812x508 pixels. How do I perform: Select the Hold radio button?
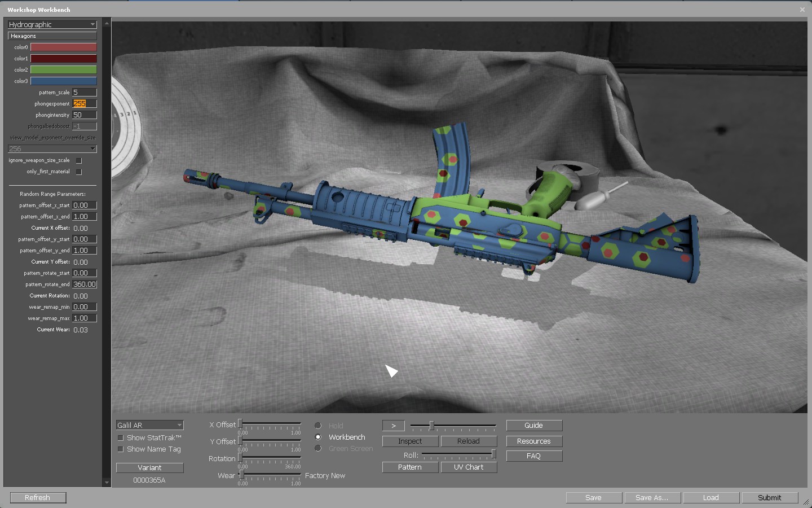318,426
